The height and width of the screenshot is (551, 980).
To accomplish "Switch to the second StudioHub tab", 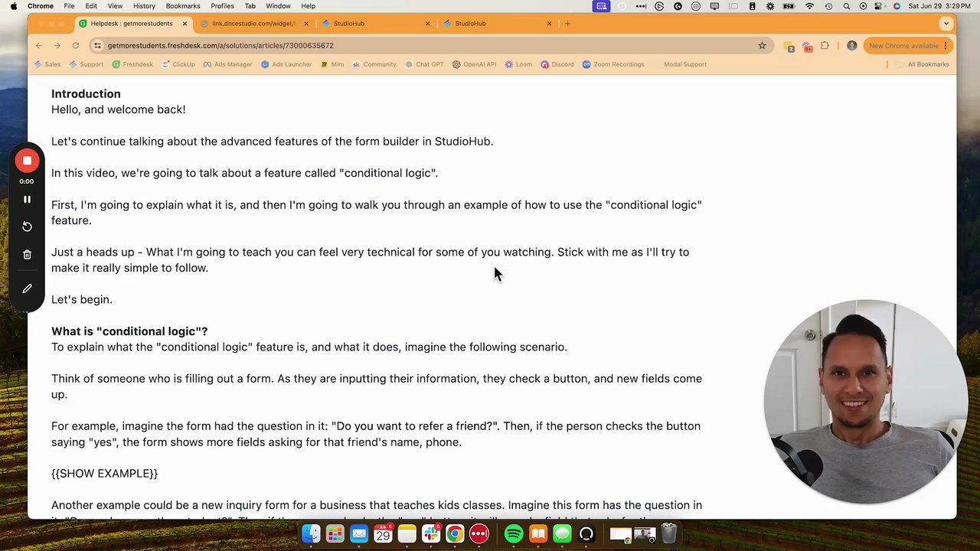I will coord(498,24).
